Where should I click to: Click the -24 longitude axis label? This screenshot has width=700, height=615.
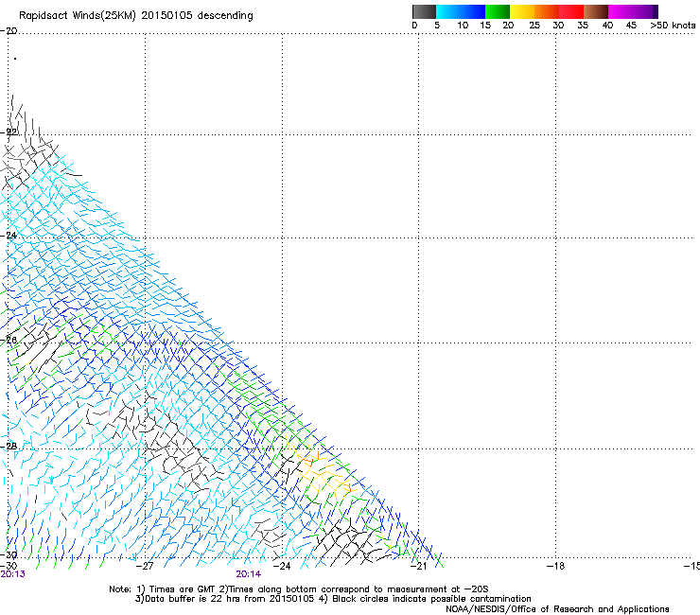point(282,566)
